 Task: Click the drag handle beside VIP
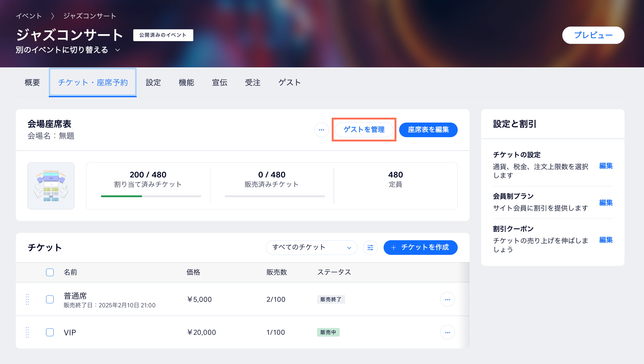click(27, 332)
